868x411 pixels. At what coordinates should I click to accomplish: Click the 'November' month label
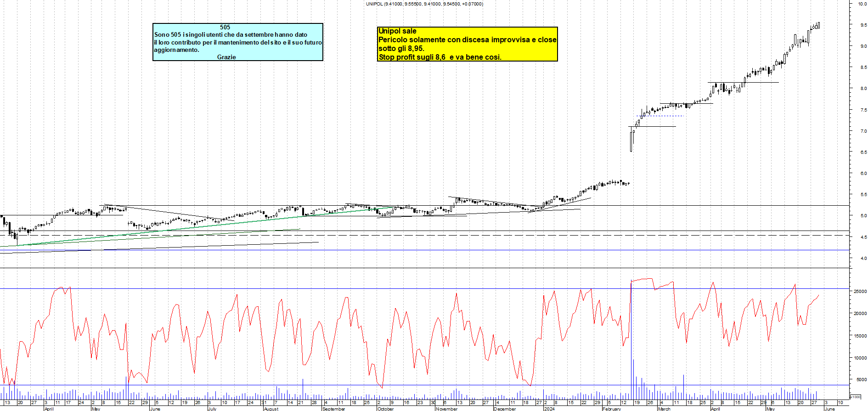coord(447,409)
